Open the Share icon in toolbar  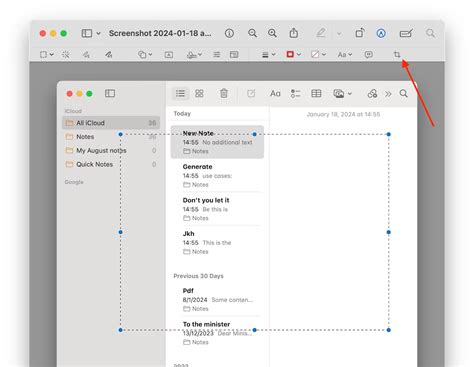point(294,33)
